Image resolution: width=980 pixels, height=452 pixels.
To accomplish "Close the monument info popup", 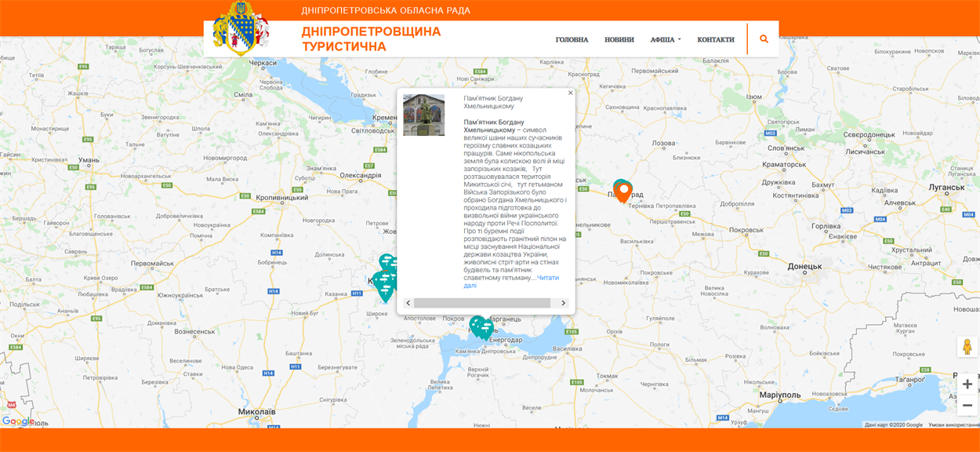I will click(x=571, y=93).
